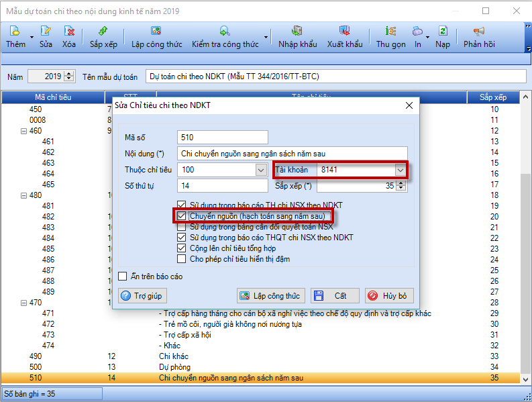Screen dimensions: 532x402
Task: Click the Xuất khẩu export icon
Action: [345, 32]
